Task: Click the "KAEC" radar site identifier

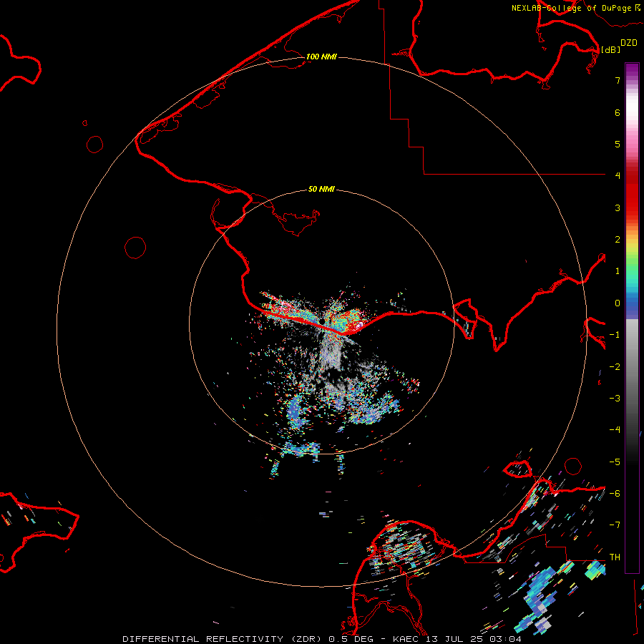Action: [x=406, y=639]
